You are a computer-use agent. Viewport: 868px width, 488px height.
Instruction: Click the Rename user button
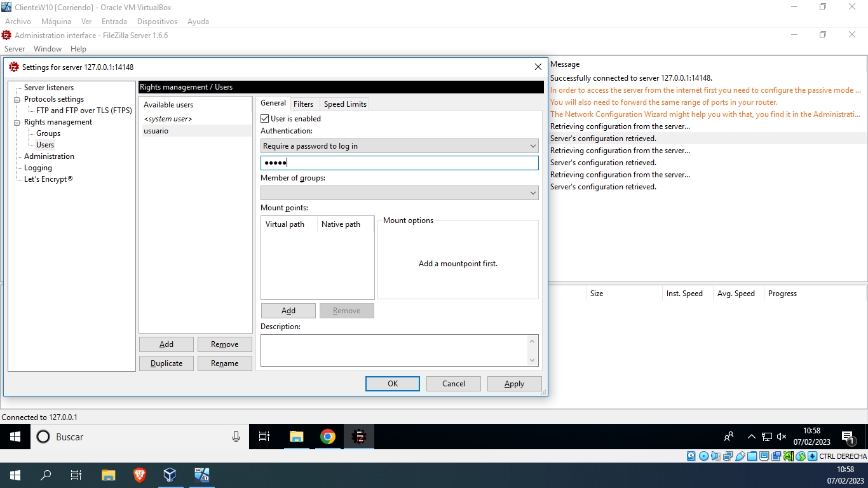click(x=225, y=363)
